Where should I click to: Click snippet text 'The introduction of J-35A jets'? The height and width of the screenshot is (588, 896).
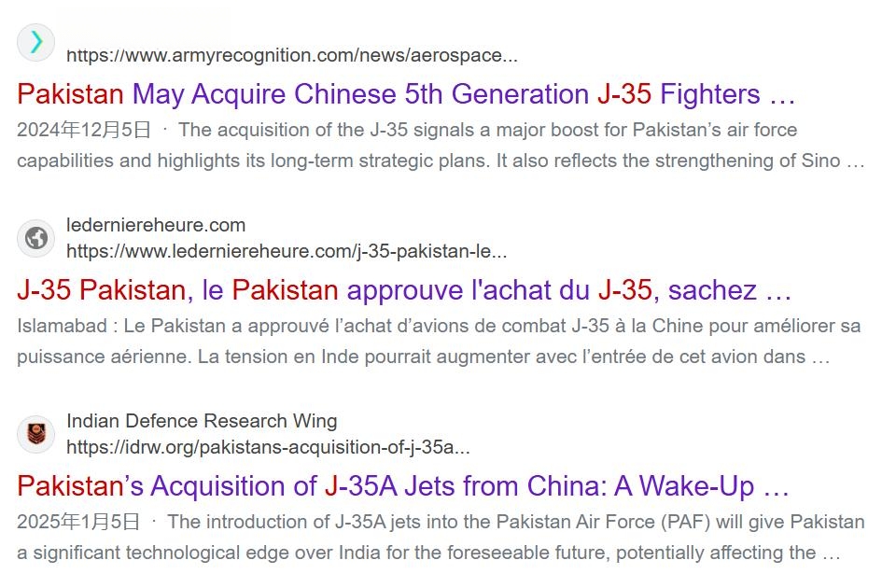(295, 522)
